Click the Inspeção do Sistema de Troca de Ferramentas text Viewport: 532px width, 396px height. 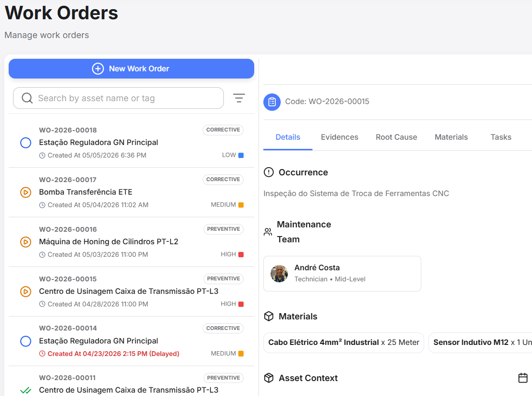356,194
